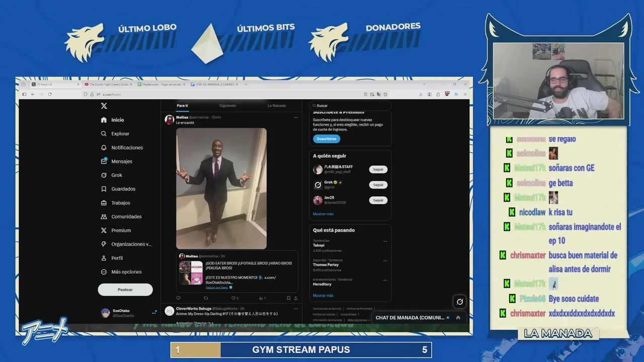644x362 pixels.
Task: Click browser back arrow
Action: click(33, 94)
